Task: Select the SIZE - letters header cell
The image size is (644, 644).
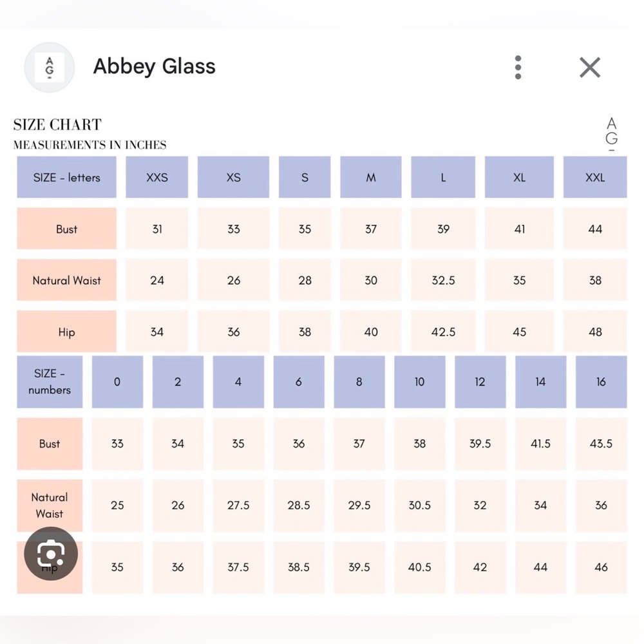Action: point(66,177)
